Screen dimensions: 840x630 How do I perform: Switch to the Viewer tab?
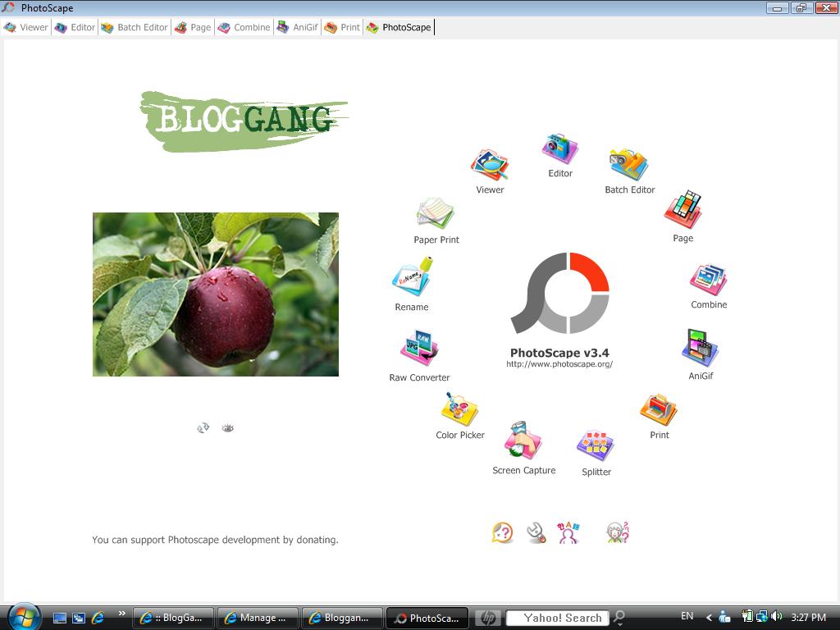(x=25, y=27)
